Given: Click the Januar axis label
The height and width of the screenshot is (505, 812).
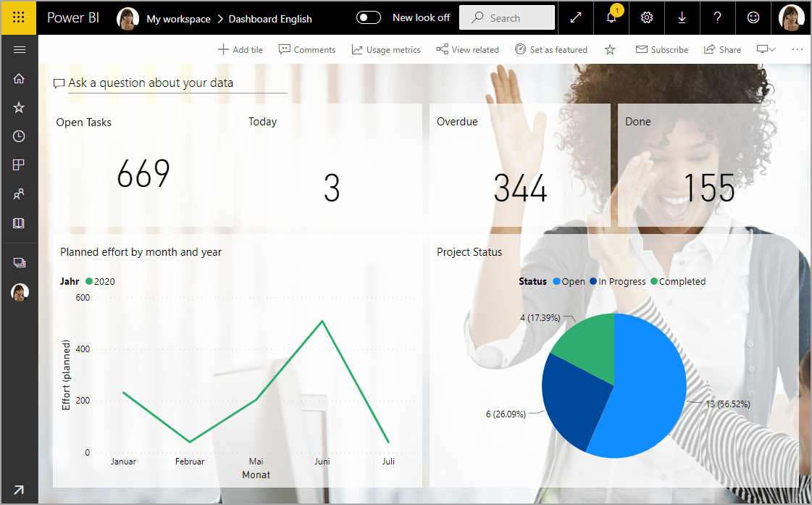Looking at the screenshot, I should point(123,462).
